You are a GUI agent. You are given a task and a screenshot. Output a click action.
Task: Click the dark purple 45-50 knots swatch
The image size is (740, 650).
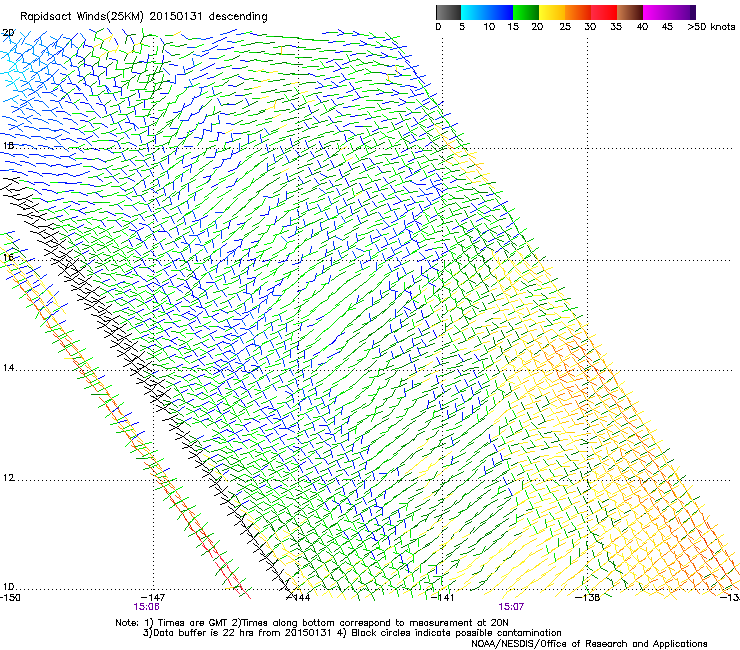point(682,12)
